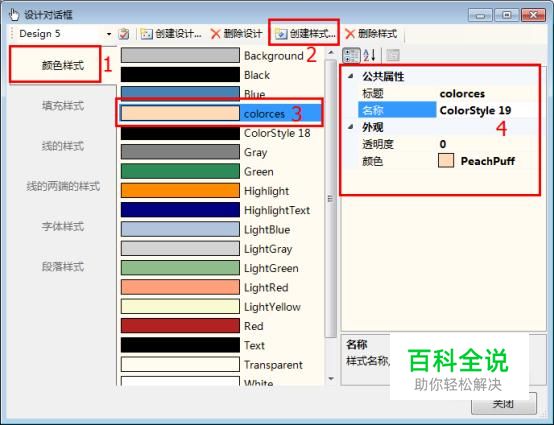Image resolution: width=554 pixels, height=425 pixels.
Task: Select the Gray color style
Action: click(221, 152)
